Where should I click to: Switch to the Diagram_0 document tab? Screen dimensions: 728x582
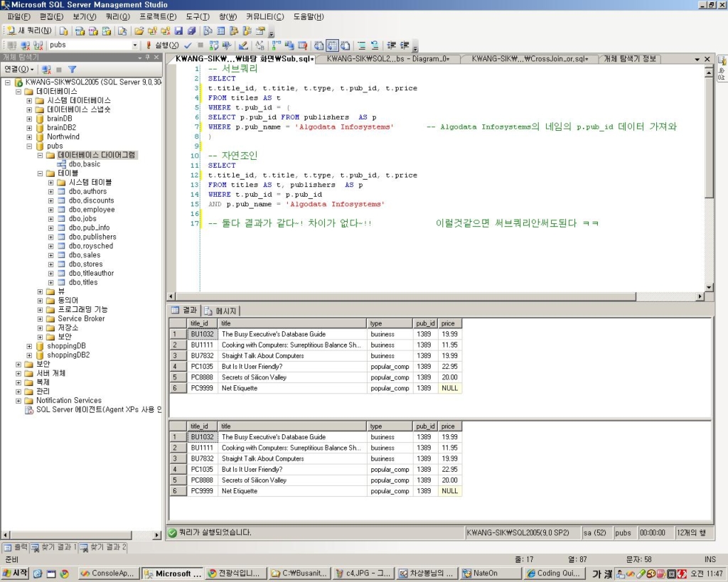click(x=387, y=59)
